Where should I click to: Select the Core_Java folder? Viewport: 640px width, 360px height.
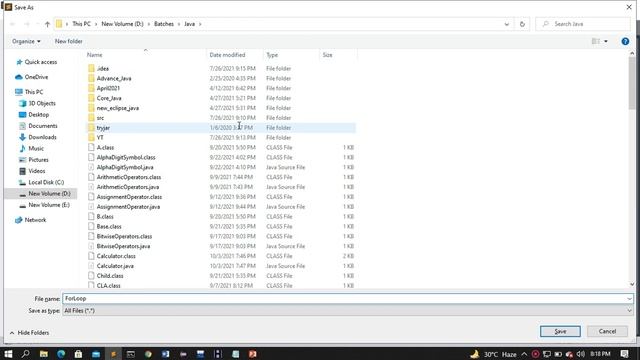(x=109, y=98)
